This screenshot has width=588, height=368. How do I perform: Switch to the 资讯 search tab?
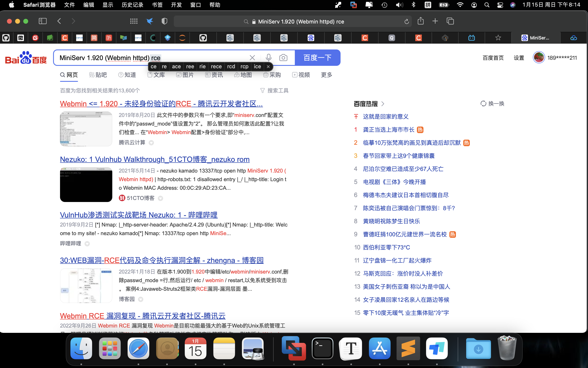click(214, 75)
